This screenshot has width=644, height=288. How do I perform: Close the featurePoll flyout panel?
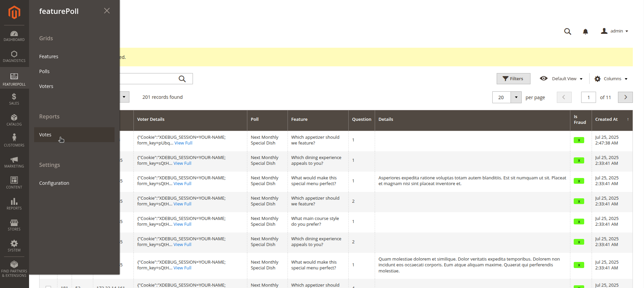tap(107, 11)
